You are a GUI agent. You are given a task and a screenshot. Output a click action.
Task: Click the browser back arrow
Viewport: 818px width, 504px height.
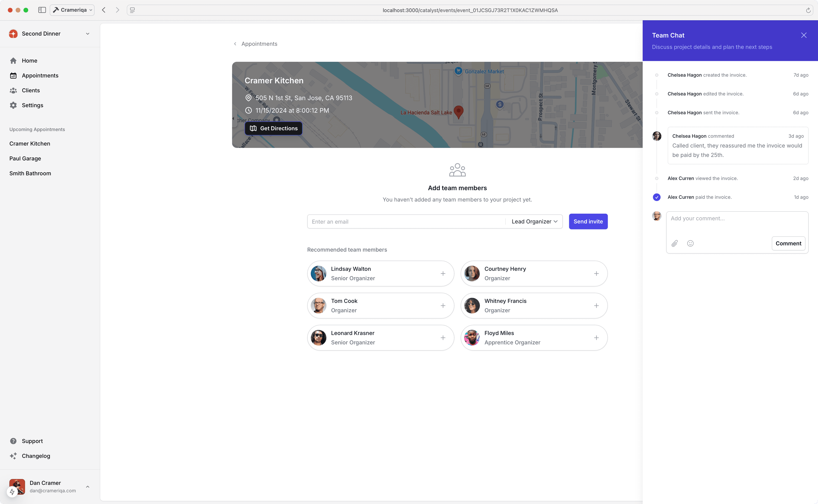coord(104,10)
